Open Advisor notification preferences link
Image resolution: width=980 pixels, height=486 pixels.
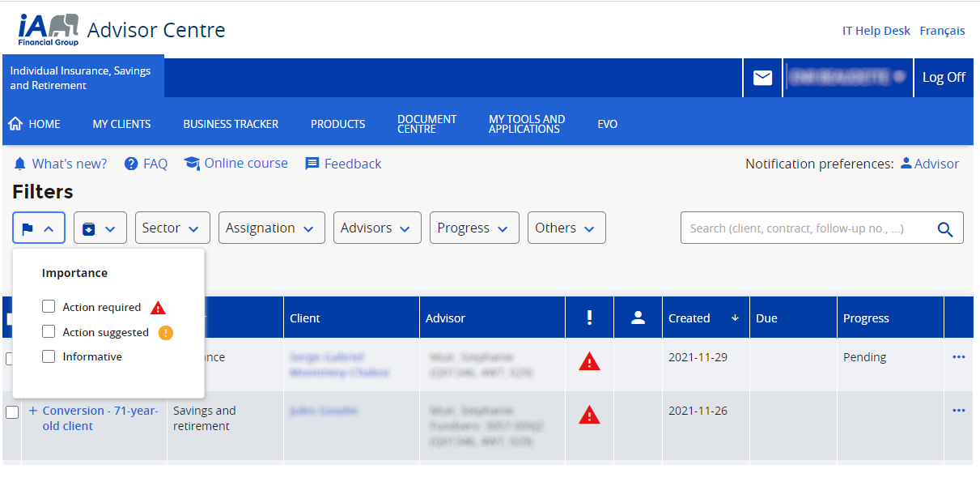(930, 164)
